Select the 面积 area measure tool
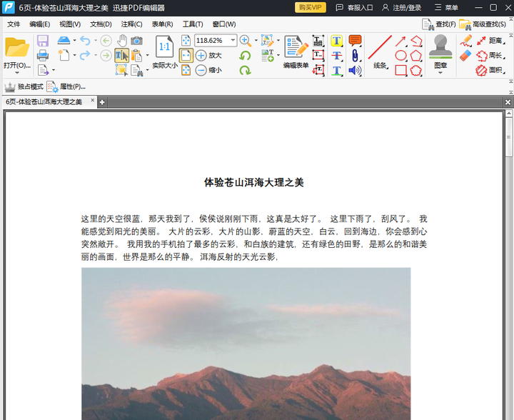The height and width of the screenshot is (420, 514). point(490,70)
